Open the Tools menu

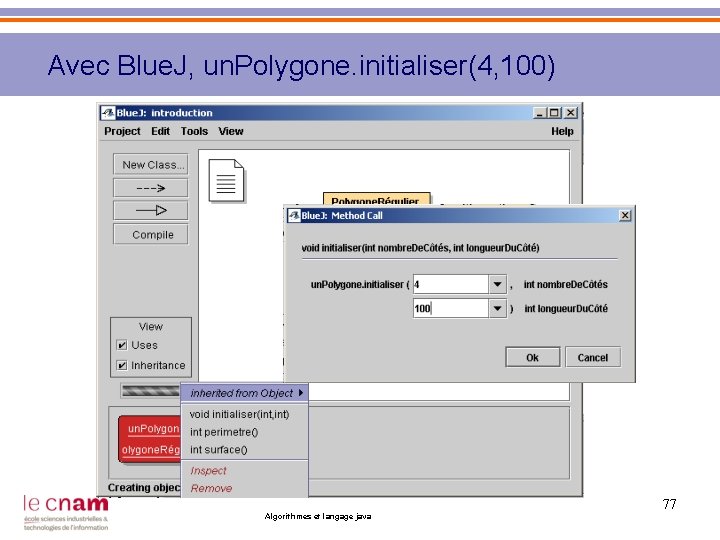pyautogui.click(x=194, y=131)
